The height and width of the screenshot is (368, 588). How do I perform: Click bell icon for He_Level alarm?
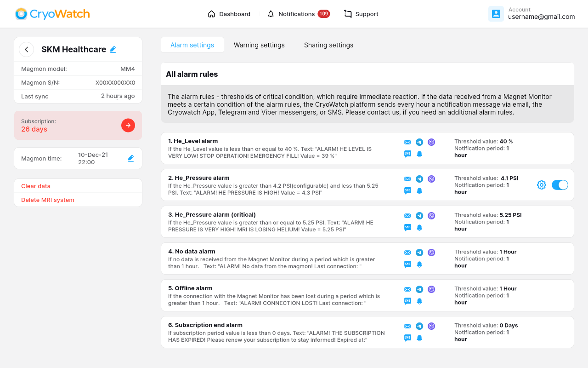(x=419, y=154)
